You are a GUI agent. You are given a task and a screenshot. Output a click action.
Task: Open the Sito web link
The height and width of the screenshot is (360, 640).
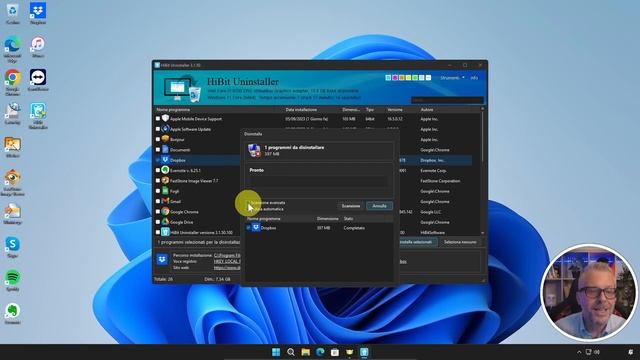tap(227, 267)
